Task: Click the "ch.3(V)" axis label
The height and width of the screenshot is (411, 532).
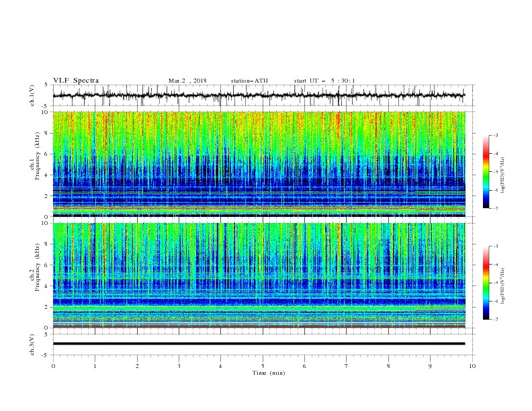Action: click(x=32, y=345)
